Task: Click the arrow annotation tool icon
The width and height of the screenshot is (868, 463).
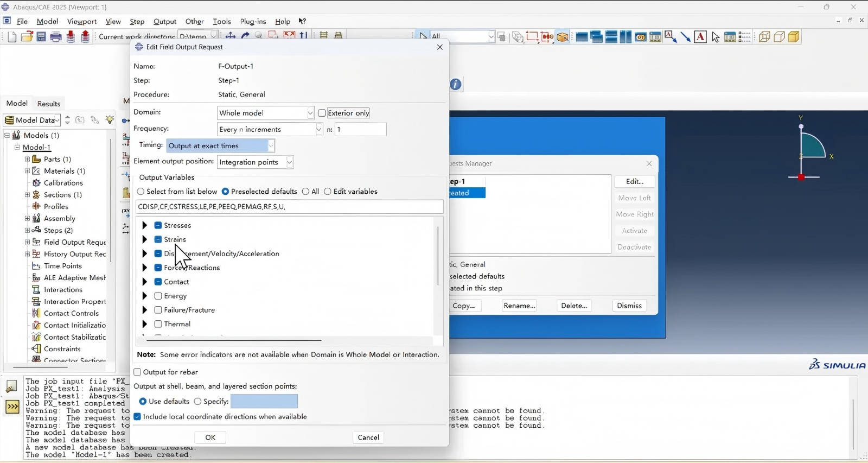Action: point(686,37)
